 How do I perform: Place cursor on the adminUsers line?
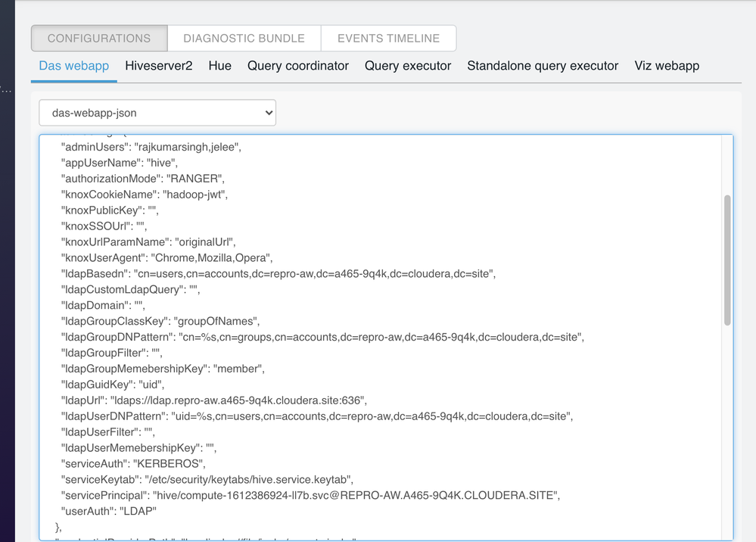(151, 147)
